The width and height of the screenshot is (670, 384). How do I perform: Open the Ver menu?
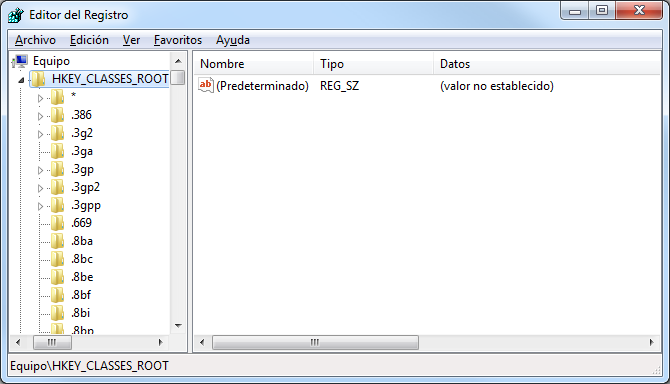coord(131,40)
